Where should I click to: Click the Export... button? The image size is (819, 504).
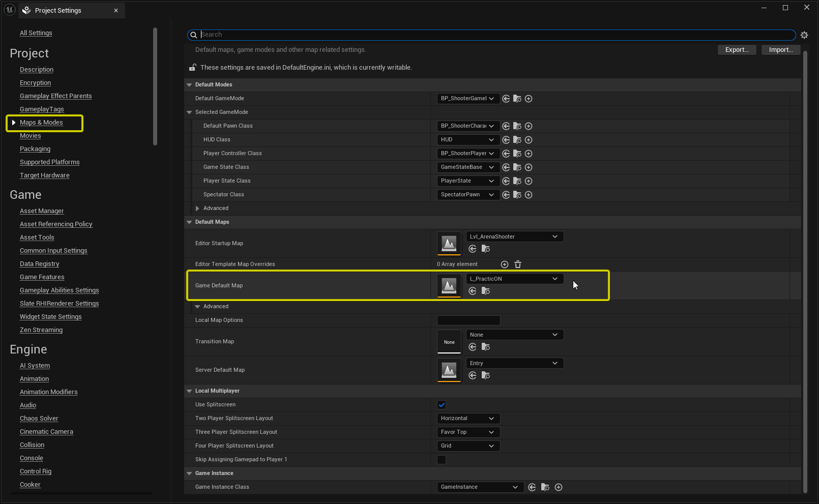737,50
